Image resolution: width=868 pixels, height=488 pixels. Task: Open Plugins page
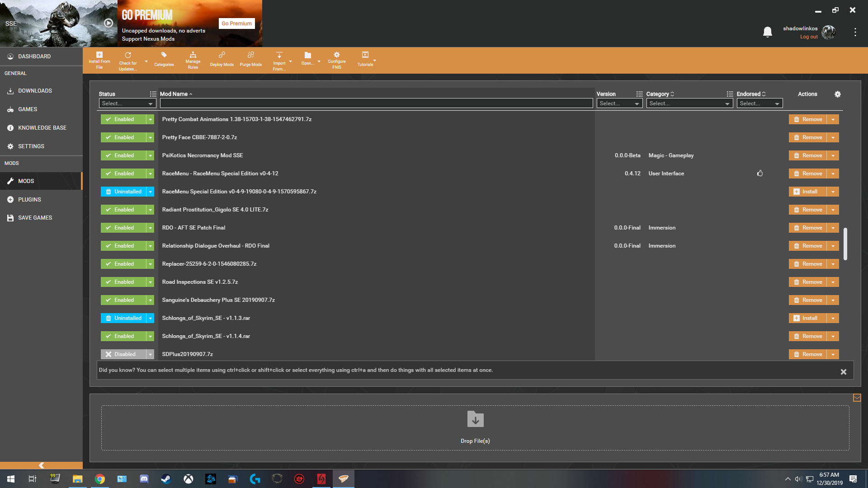(x=41, y=200)
